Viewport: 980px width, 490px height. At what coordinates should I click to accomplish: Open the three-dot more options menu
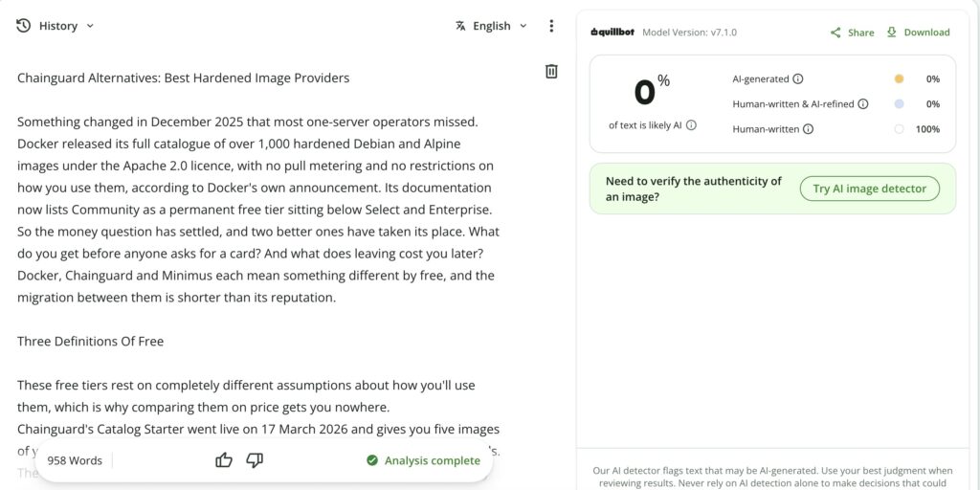coord(550,26)
